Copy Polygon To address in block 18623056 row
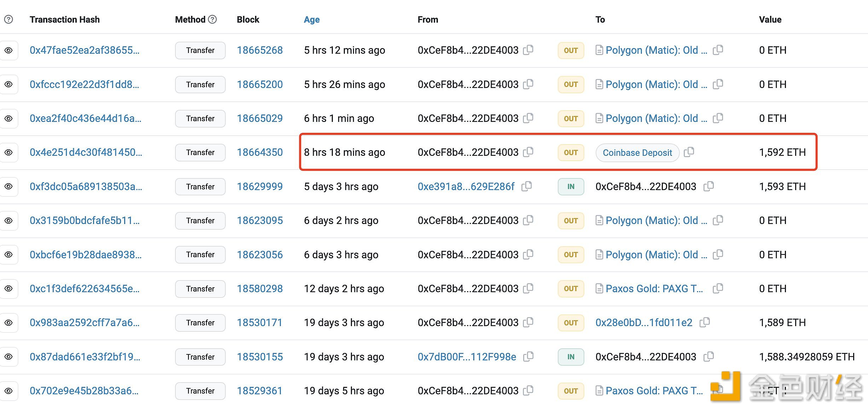This screenshot has height=407, width=868. click(x=718, y=254)
